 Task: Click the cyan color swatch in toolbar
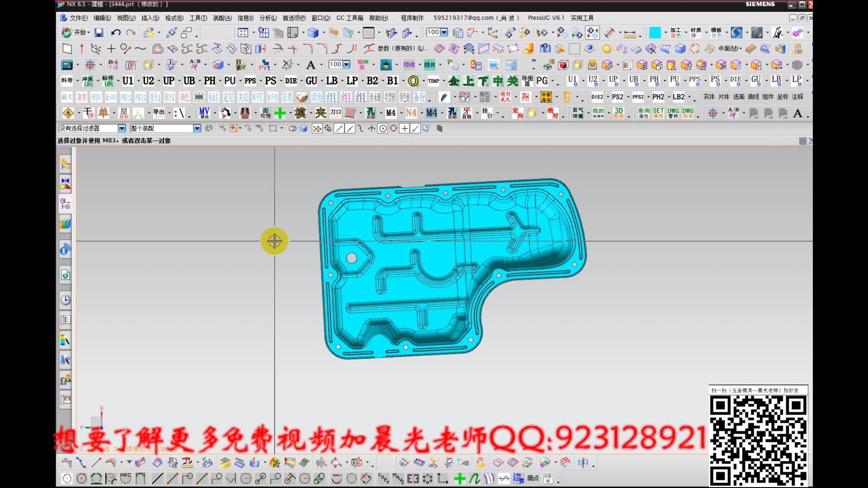point(655,33)
